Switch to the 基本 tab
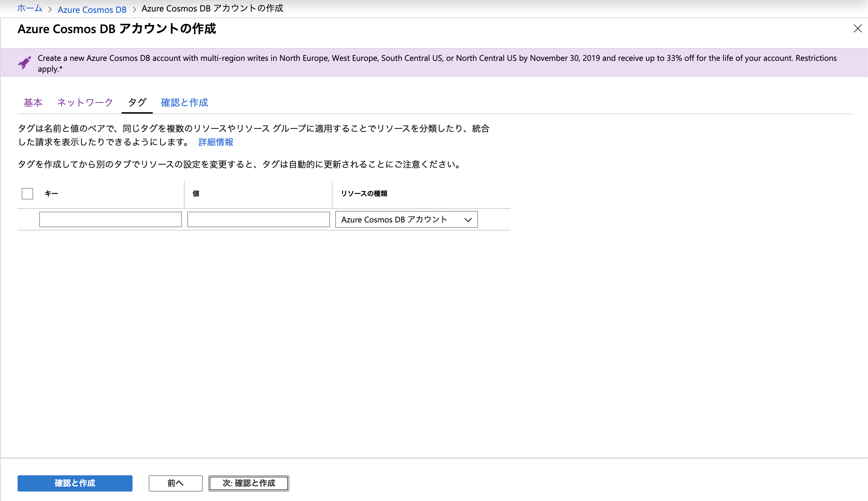The height and width of the screenshot is (501, 868). tap(33, 102)
